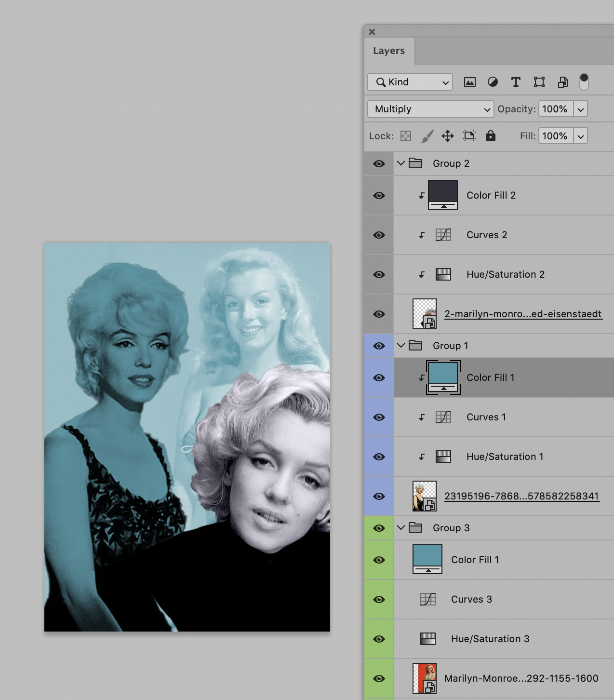Enable Lock transparent pixels

pyautogui.click(x=406, y=136)
